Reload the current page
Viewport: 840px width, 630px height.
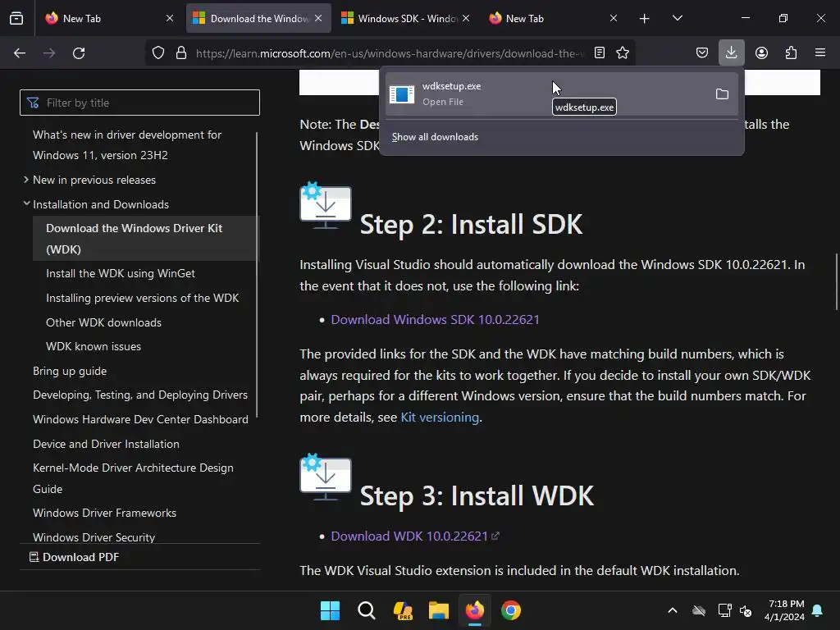click(79, 53)
